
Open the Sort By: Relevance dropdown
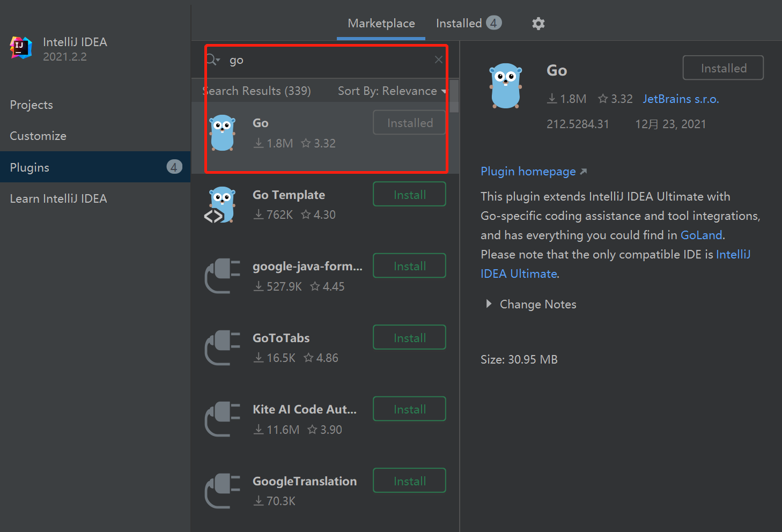point(392,91)
